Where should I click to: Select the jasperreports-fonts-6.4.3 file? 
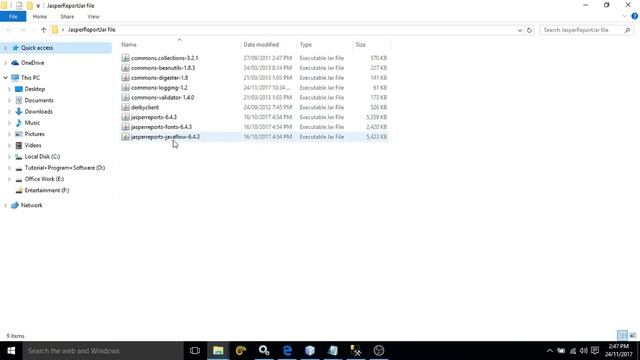[161, 127]
